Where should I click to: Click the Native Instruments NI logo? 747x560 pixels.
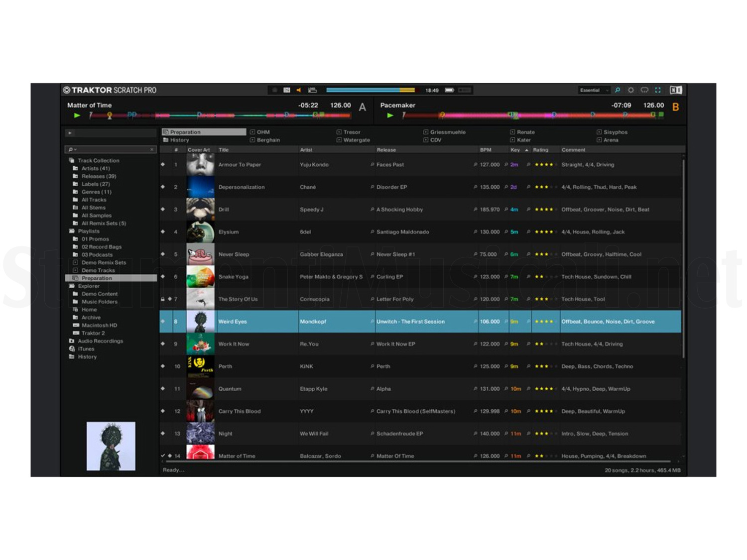pyautogui.click(x=676, y=90)
